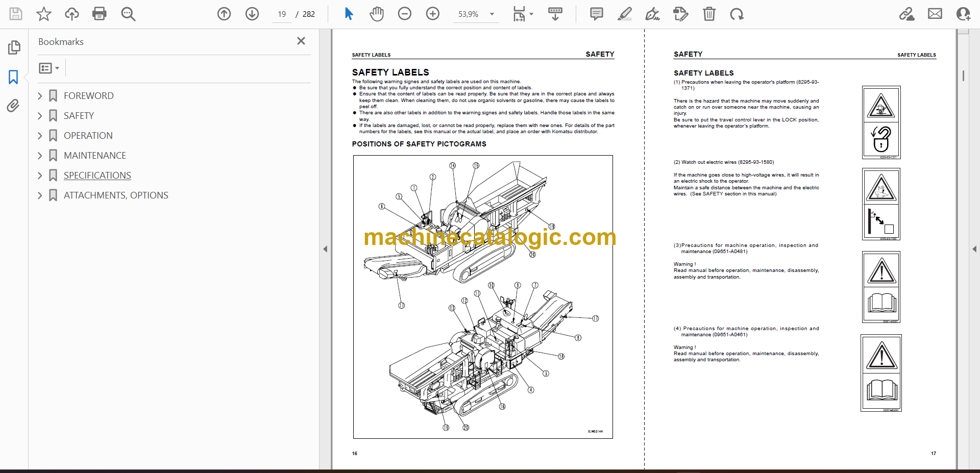Open the FOREWORD bookmark
Image resolution: width=980 pixels, height=473 pixels.
pyautogui.click(x=88, y=96)
